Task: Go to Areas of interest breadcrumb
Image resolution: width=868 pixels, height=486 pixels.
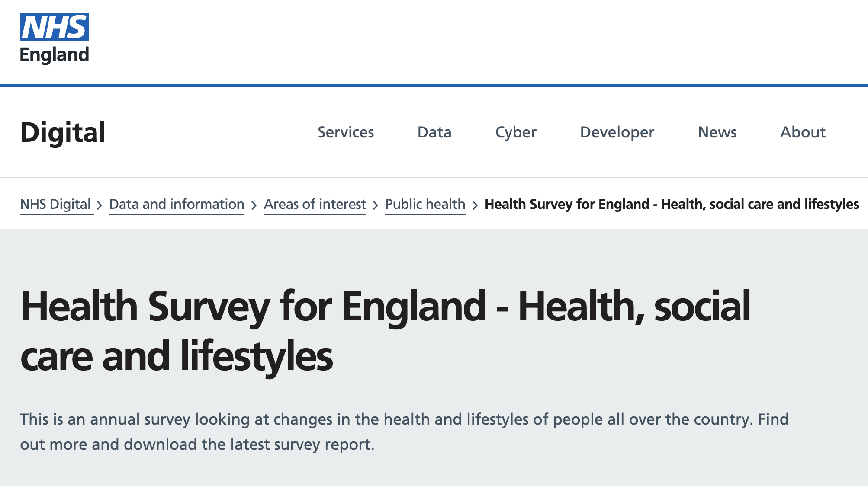Action: click(315, 204)
